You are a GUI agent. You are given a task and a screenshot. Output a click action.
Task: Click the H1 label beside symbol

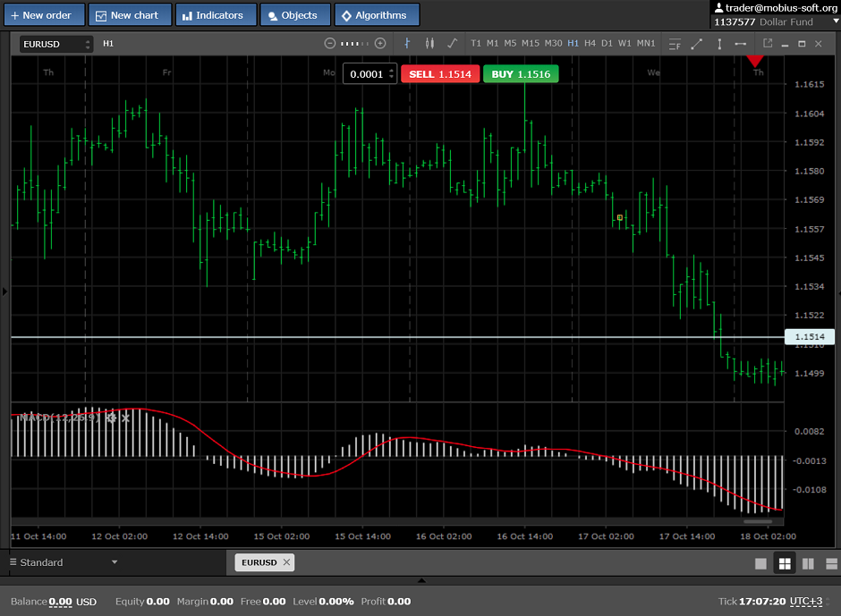pos(108,44)
